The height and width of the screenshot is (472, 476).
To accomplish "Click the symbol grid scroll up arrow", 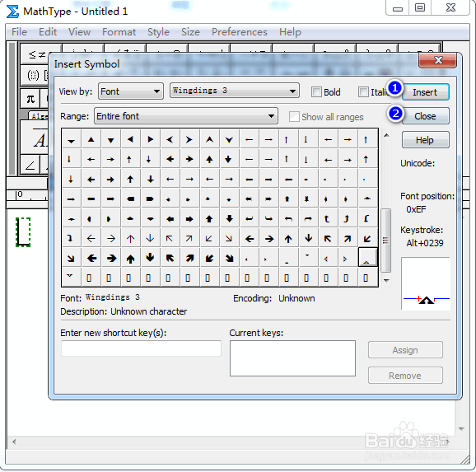I will click(386, 135).
